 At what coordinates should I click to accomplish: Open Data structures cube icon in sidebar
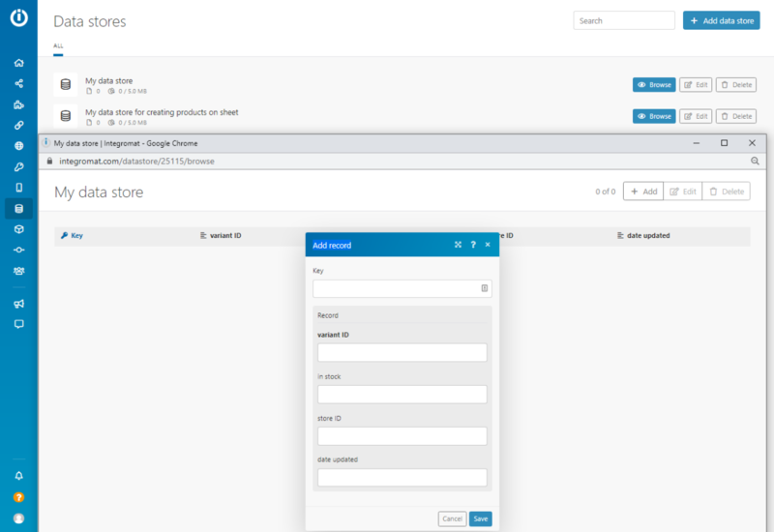point(18,229)
